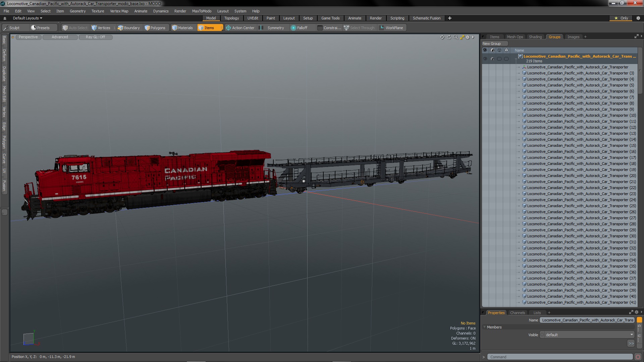Open the Render menu
The image size is (644, 362).
180,11
